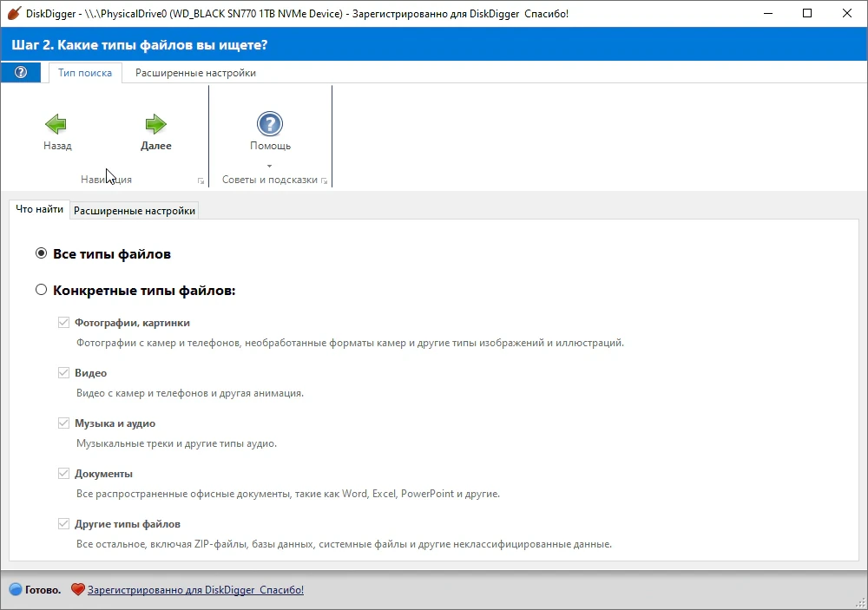Open the Навигация group dialog launcher

tap(201, 181)
